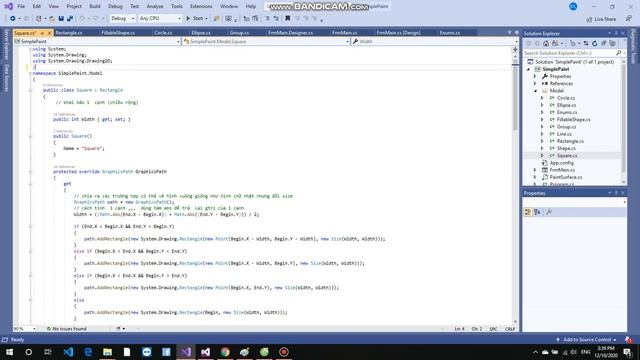
Task: Open the File menu
Action: coord(21,6)
